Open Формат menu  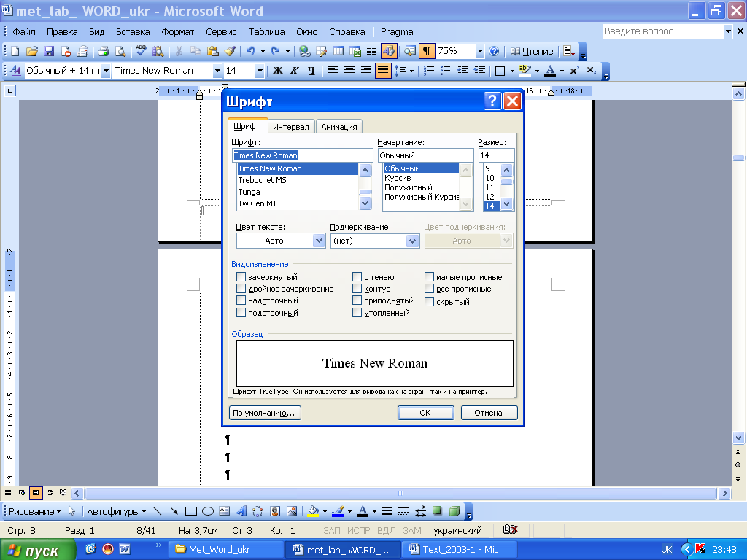pos(177,32)
